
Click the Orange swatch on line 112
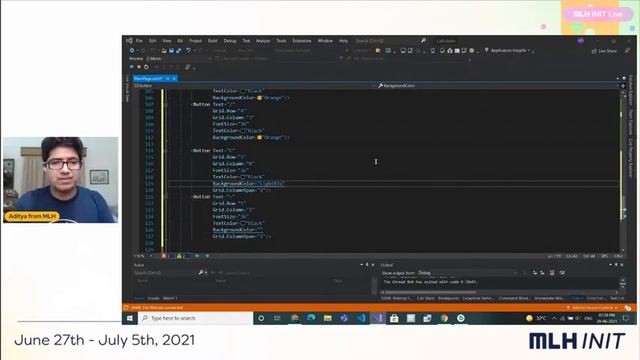(260, 138)
